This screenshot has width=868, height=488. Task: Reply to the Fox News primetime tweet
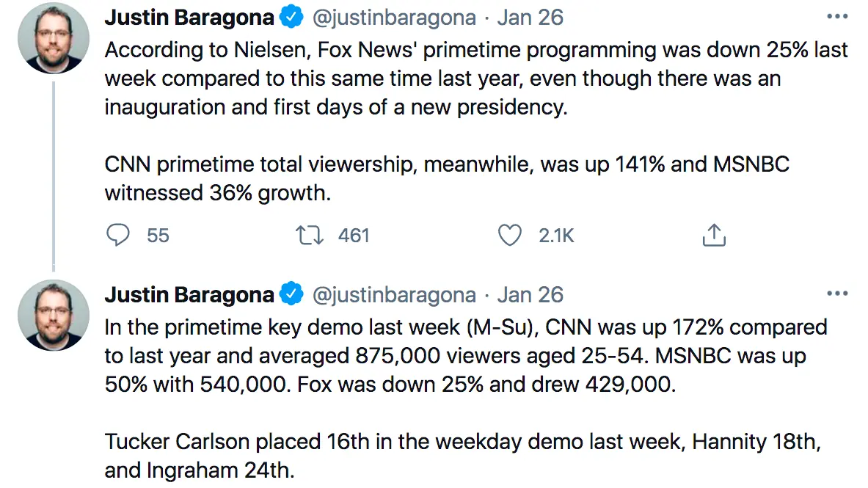pyautogui.click(x=118, y=235)
